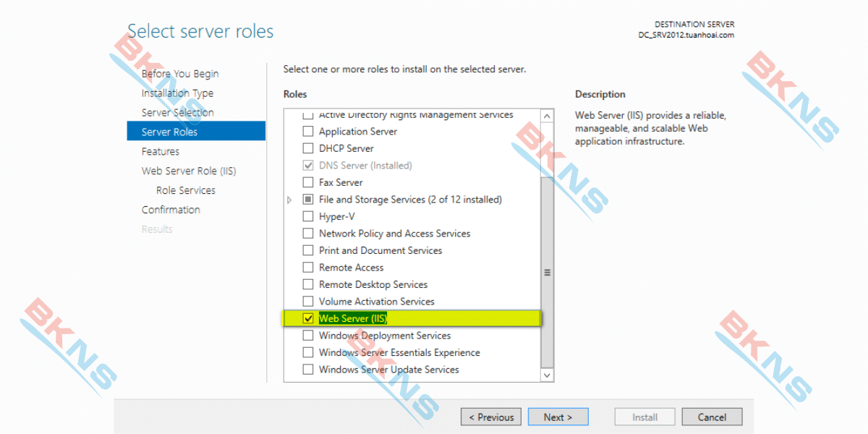Tick the Remote Access checkbox

pyautogui.click(x=308, y=268)
